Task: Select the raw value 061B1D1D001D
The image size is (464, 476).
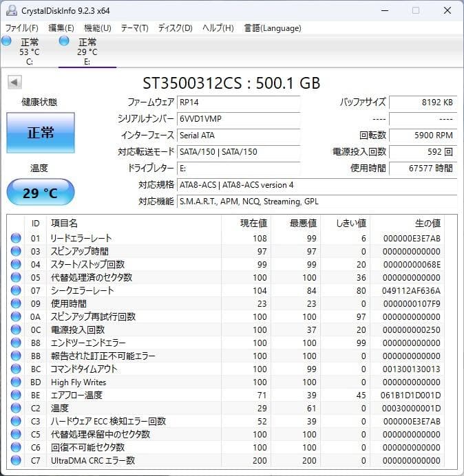Action: [410, 395]
